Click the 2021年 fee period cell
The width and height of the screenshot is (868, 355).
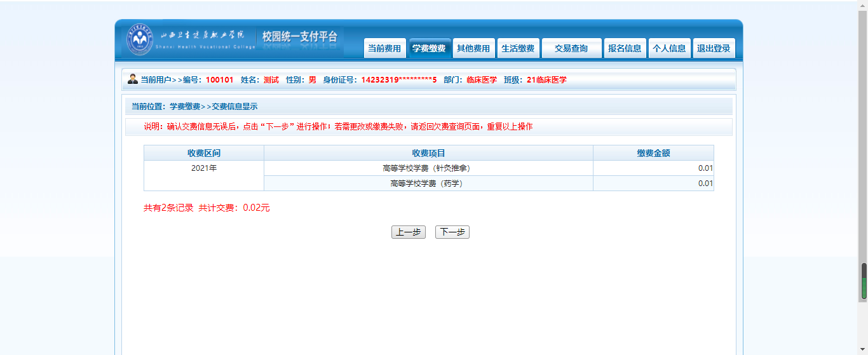pyautogui.click(x=204, y=169)
